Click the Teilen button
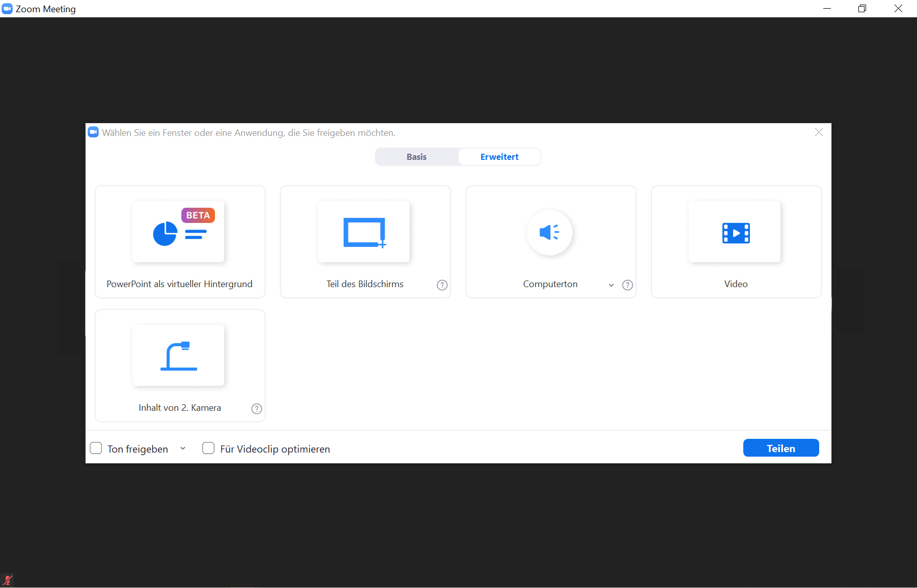This screenshot has height=588, width=917. 781,448
